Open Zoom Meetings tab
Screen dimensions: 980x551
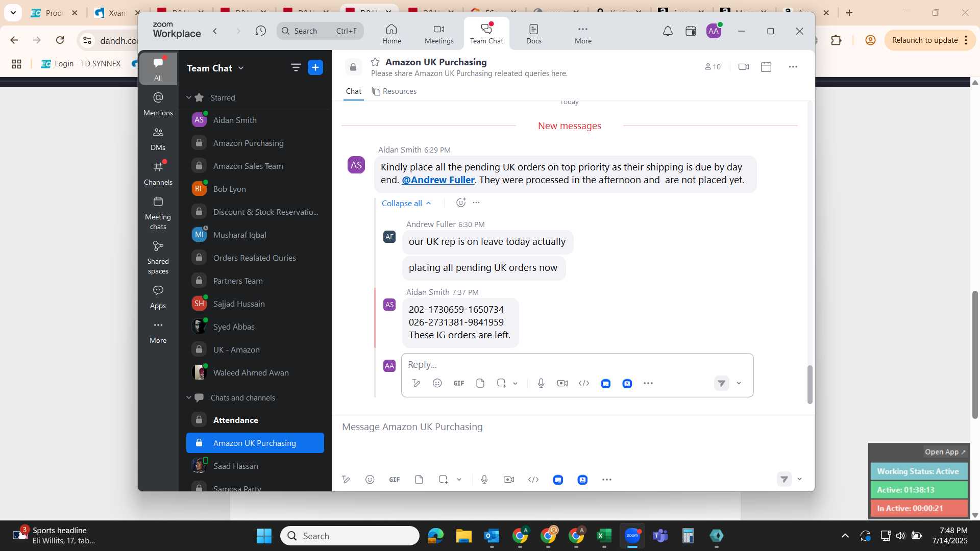pos(439,34)
